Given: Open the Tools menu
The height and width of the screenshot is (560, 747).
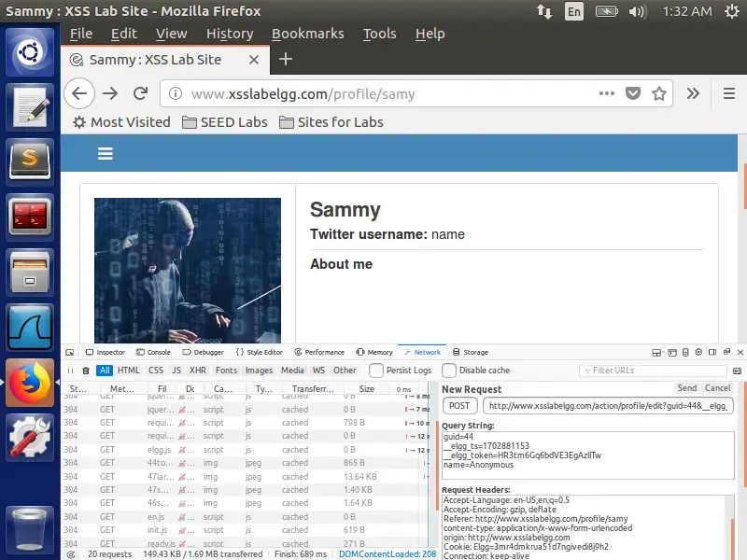Looking at the screenshot, I should (380, 34).
